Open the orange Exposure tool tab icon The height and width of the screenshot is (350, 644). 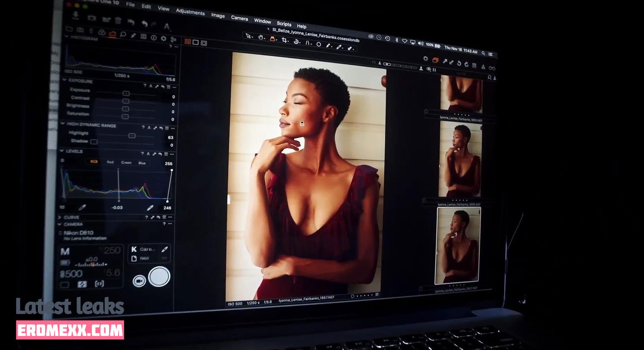point(112,34)
